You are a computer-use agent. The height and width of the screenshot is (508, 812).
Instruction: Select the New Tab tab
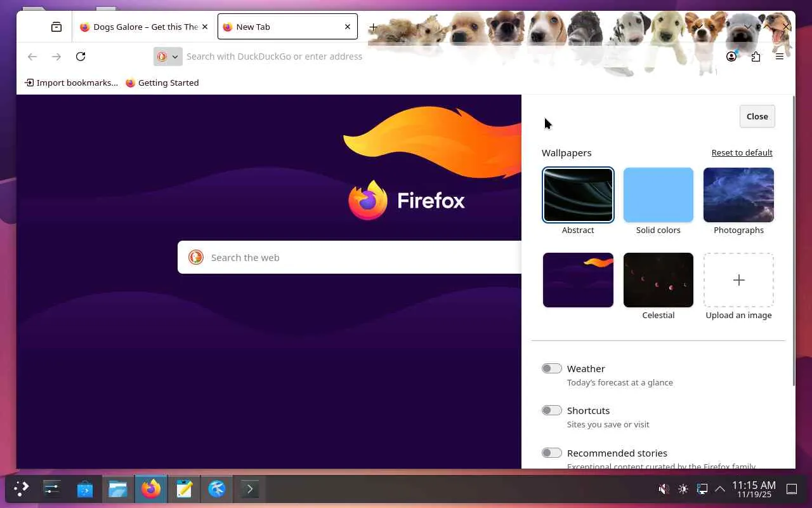[x=287, y=27]
